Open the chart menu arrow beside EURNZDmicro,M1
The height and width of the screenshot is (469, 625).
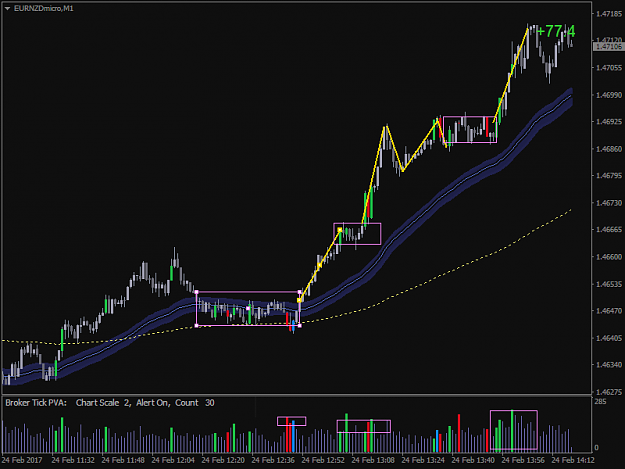7,8
